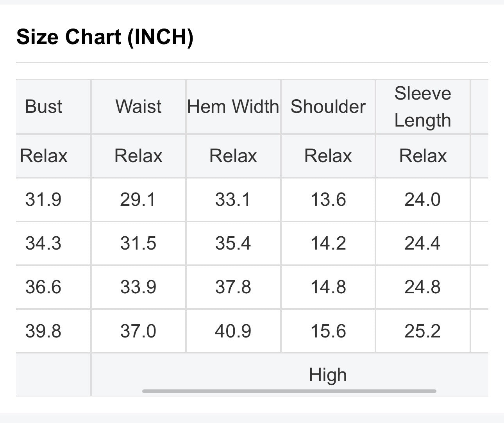Viewport: 504px width, 423px height.
Task: Click Relax label under Bust
Action: tap(44, 156)
